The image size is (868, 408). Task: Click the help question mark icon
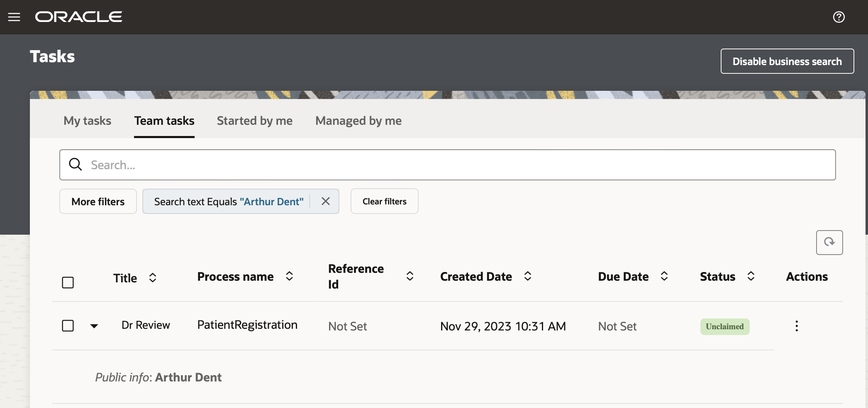coord(839,17)
